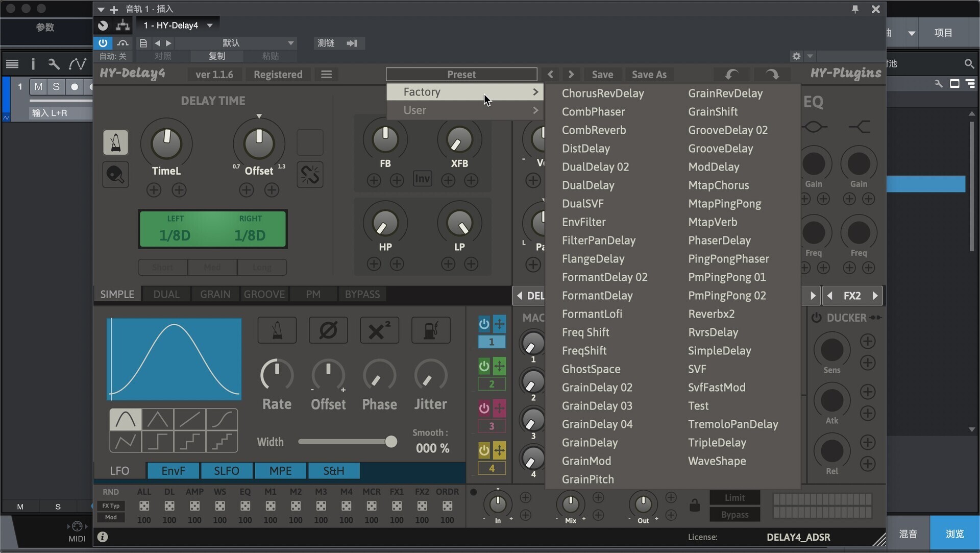Screen dimensions: 980x553
Task: Click the right arrow of FX2 selector
Action: [875, 296]
